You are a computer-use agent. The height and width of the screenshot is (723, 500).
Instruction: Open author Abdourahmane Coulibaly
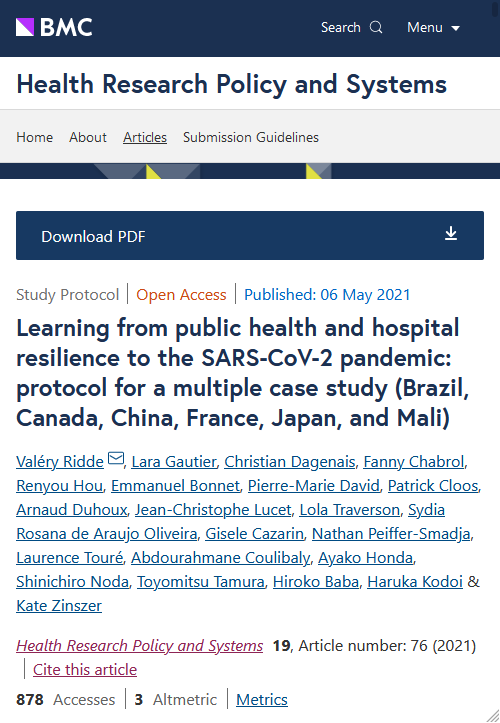[220, 557]
